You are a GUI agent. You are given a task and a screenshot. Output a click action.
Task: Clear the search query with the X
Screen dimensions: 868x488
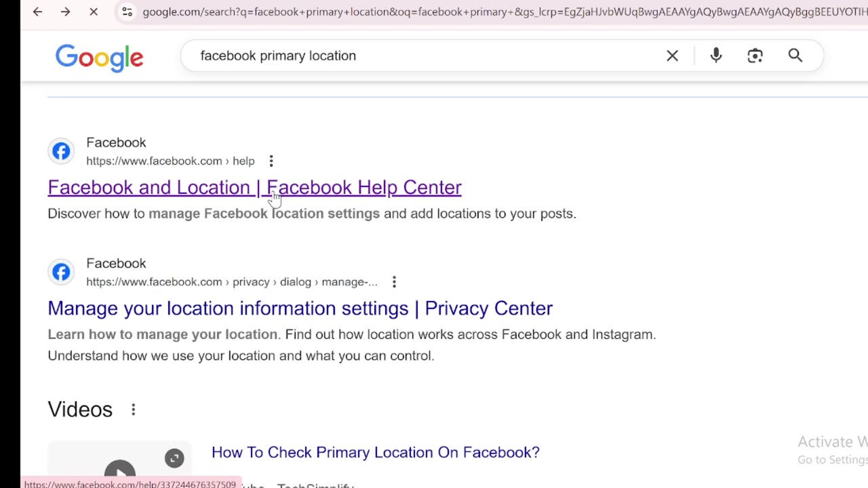click(x=672, y=56)
